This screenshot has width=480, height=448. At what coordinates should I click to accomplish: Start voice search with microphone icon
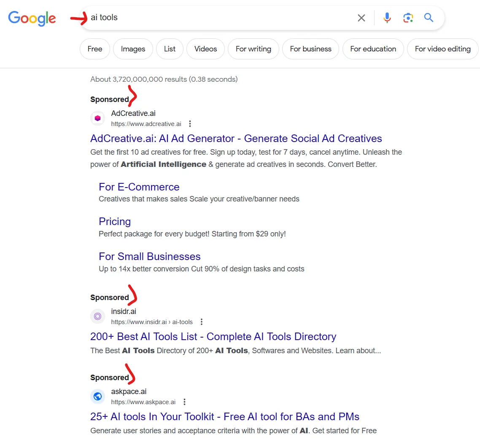pyautogui.click(x=387, y=18)
